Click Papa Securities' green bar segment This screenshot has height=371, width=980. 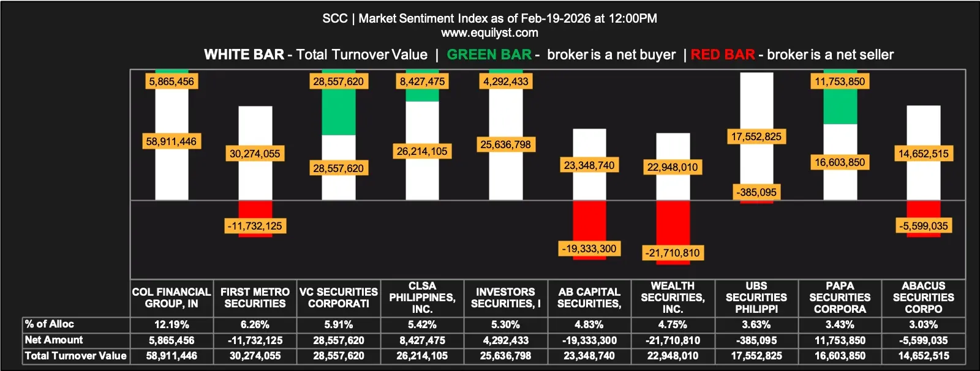pyautogui.click(x=840, y=107)
